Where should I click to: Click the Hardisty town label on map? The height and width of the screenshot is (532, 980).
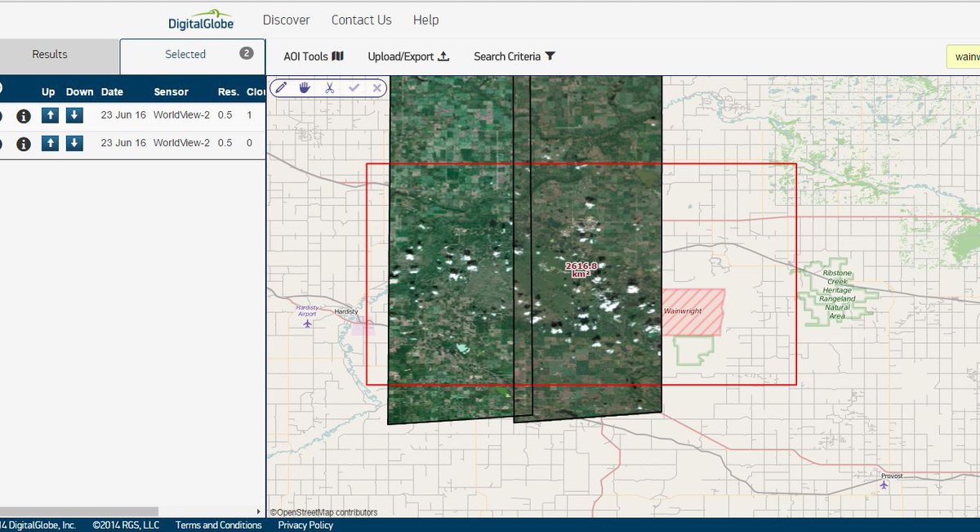(348, 312)
